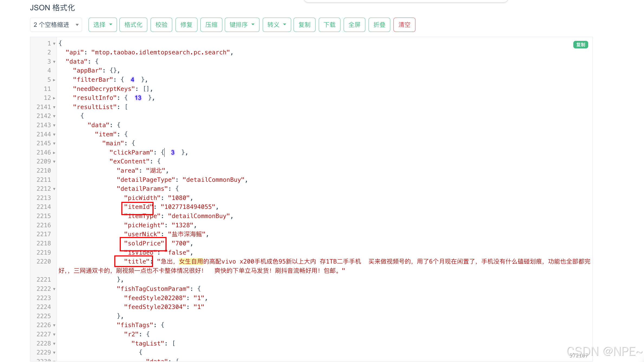Open the 2 个空格缩进 indentation dropdown
Viewport: 644px width, 362px height.
[x=56, y=25]
